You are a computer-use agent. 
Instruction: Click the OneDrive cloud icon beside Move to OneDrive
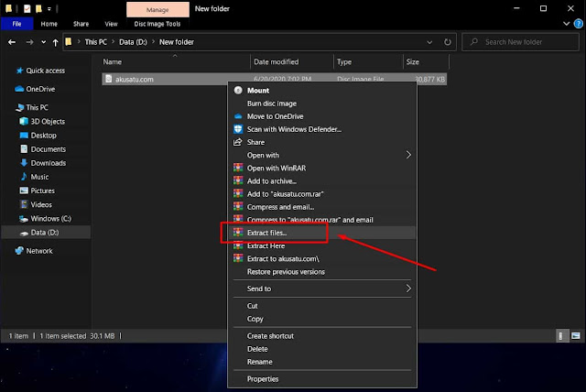[x=238, y=116]
